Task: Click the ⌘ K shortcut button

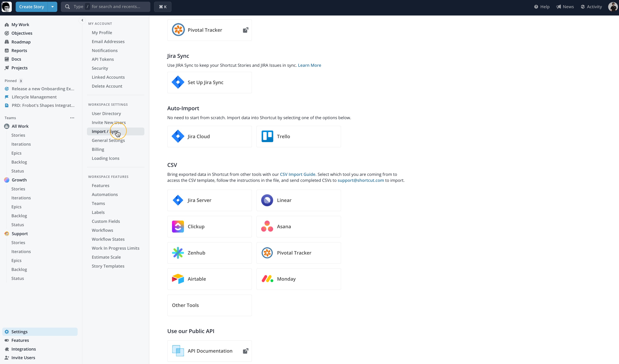Action: click(x=163, y=7)
